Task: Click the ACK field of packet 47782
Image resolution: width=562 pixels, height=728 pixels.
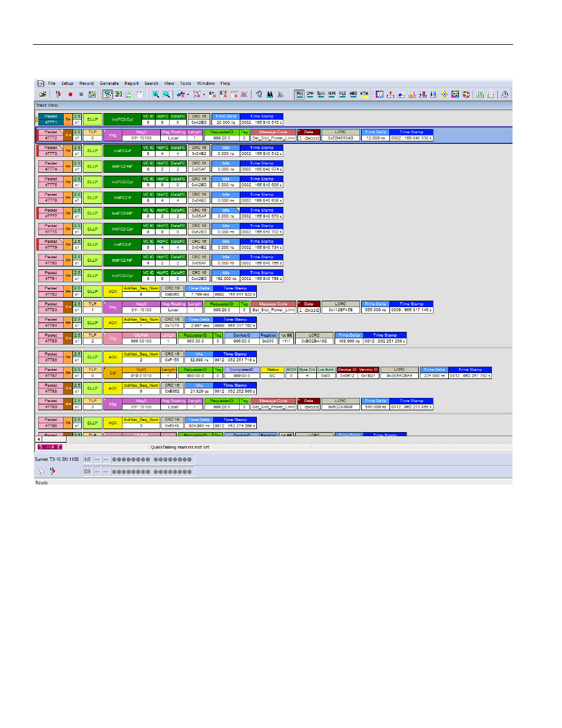Action: coord(113,291)
